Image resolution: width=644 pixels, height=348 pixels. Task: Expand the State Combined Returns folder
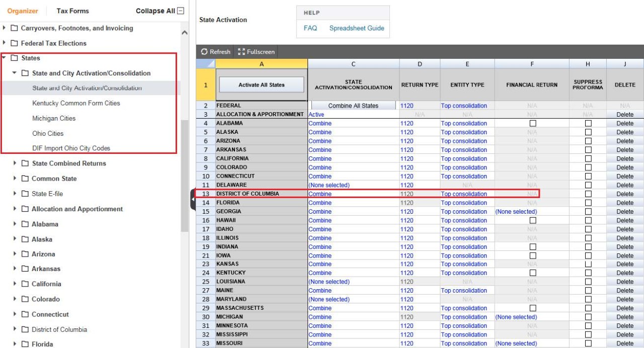(x=15, y=163)
